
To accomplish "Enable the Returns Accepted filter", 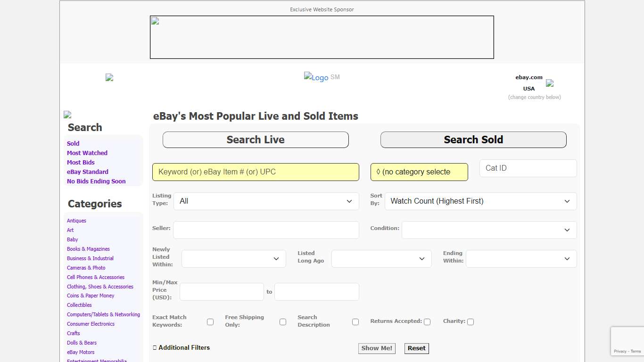I will click(427, 321).
